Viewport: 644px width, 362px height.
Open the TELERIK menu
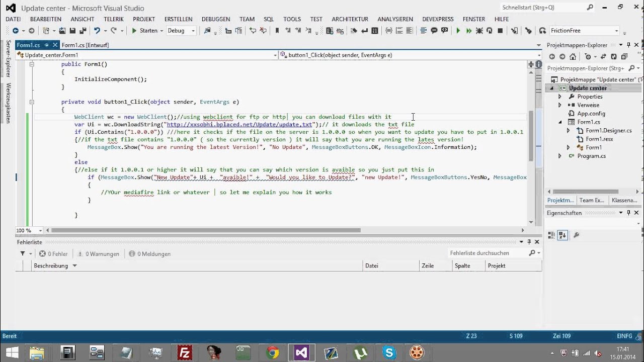[114, 19]
